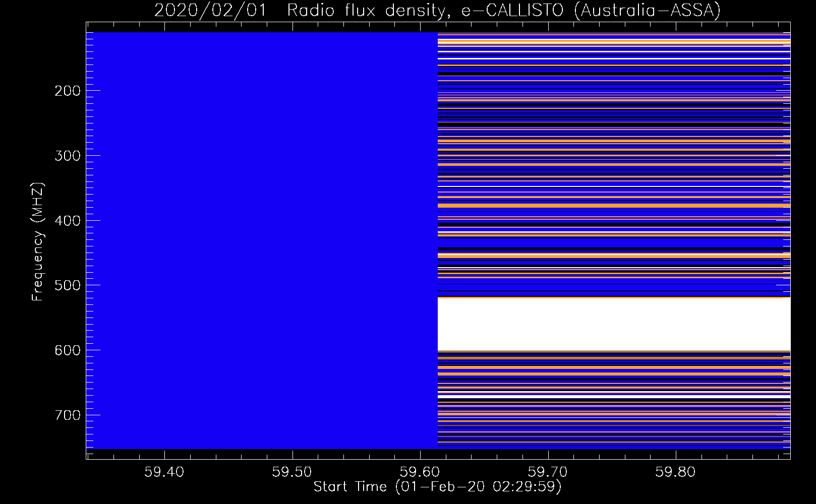Click the 59.60 time tick label

(x=420, y=472)
